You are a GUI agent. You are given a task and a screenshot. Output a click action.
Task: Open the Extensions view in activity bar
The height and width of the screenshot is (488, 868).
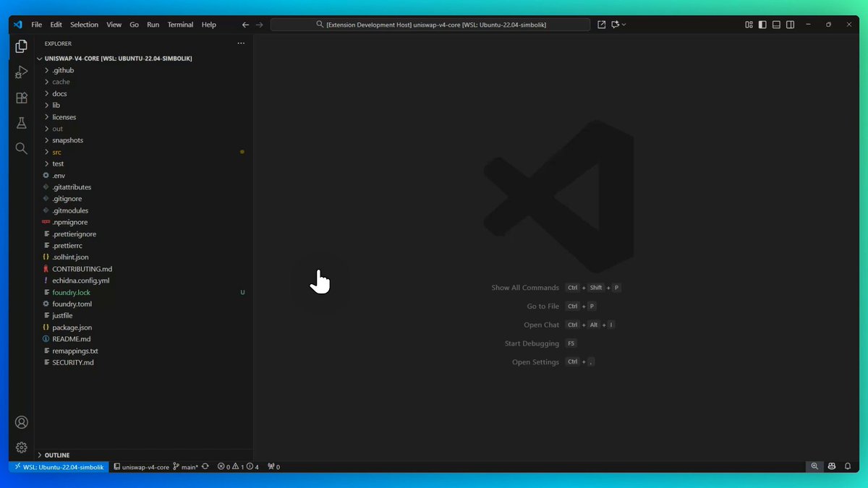[21, 98]
